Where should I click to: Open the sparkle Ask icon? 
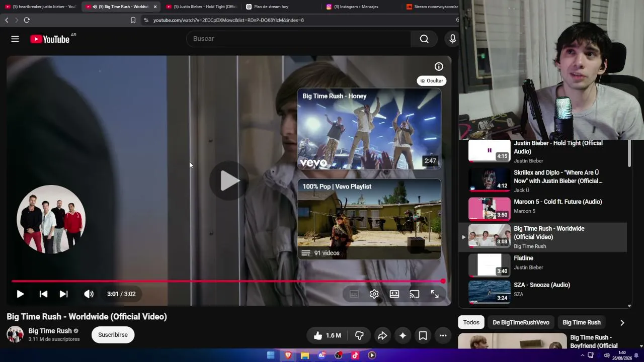tap(403, 335)
